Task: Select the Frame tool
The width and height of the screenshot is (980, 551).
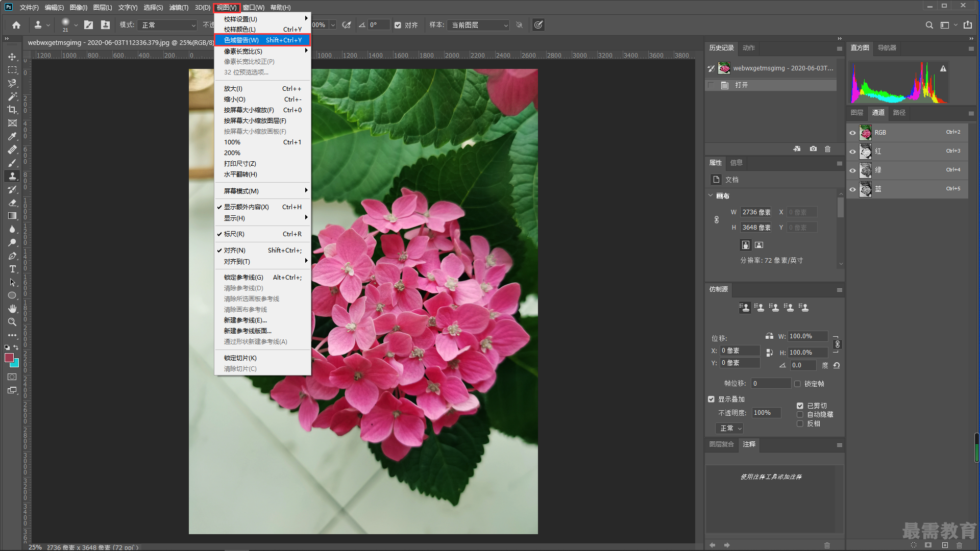Action: (x=12, y=123)
